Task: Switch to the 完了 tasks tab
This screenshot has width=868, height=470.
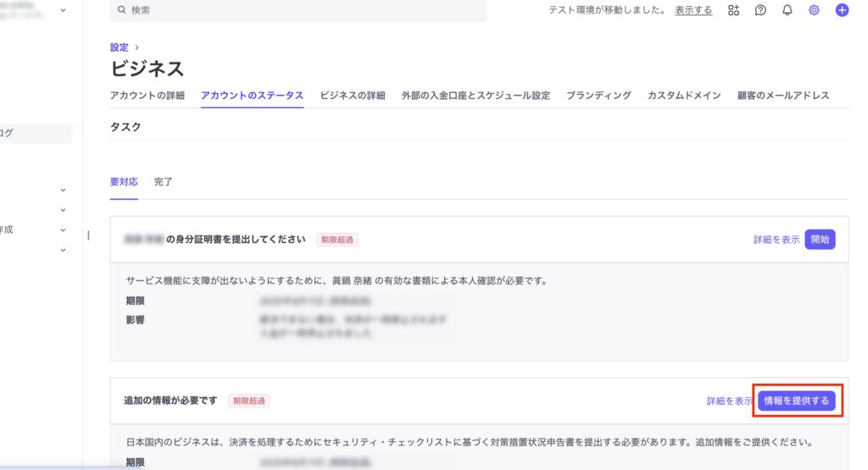Action: (x=164, y=182)
